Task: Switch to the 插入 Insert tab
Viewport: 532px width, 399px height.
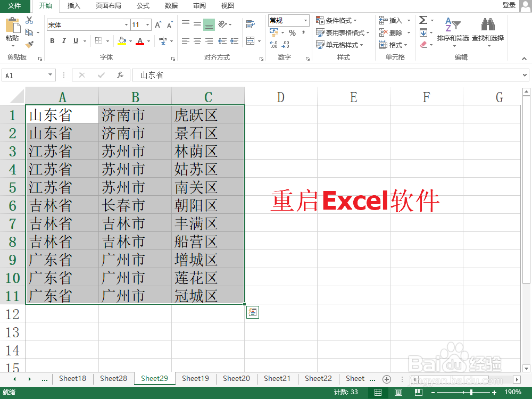Action: [73, 6]
